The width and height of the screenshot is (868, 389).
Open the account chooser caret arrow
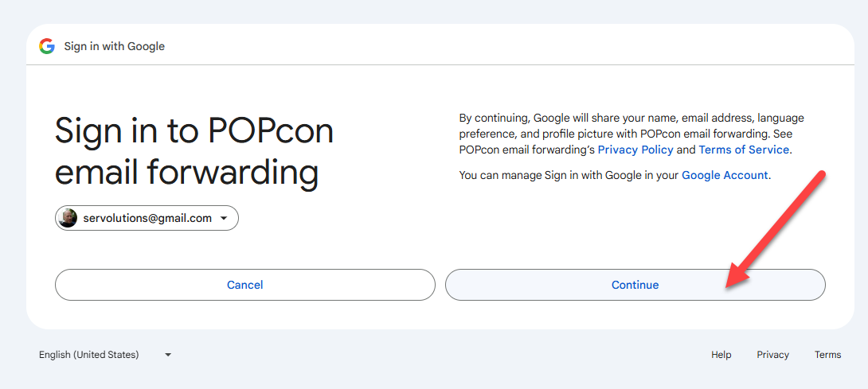coord(224,218)
